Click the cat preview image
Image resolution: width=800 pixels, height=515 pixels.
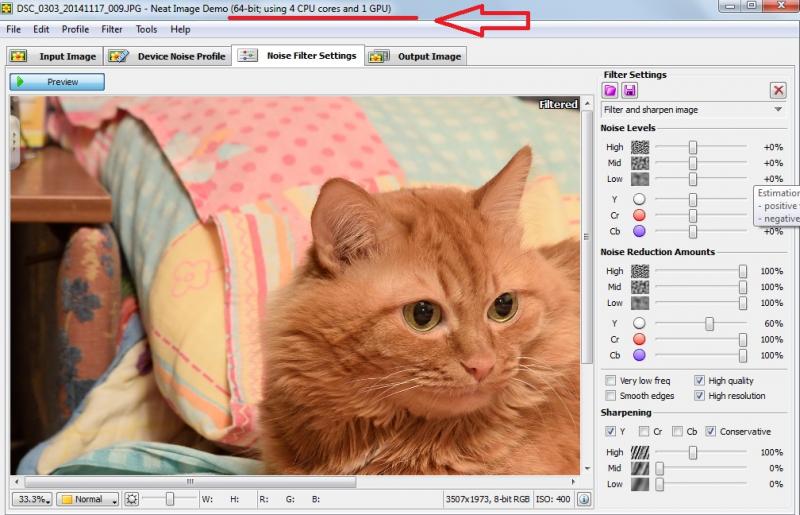[x=295, y=285]
